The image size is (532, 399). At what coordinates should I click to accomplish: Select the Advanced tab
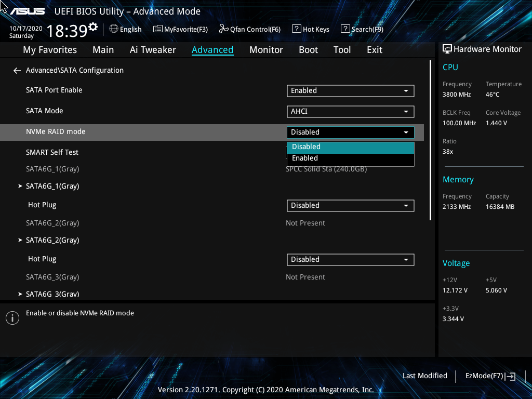point(212,50)
